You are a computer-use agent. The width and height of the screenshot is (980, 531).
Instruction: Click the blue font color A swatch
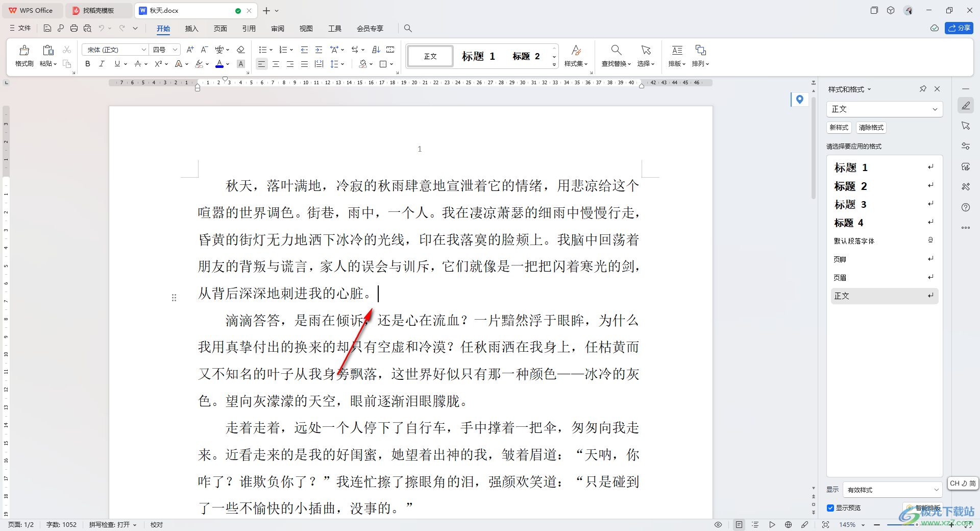pos(219,64)
